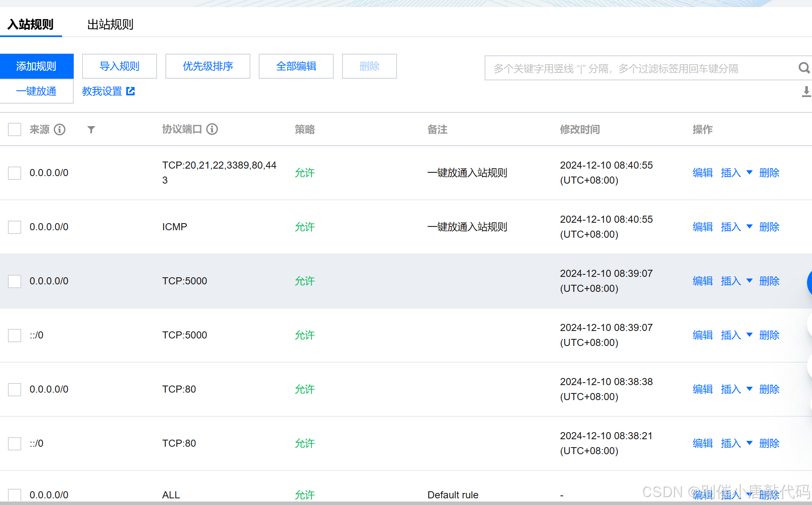The height and width of the screenshot is (505, 812).
Task: Click the 一键放通 button
Action: 36,91
